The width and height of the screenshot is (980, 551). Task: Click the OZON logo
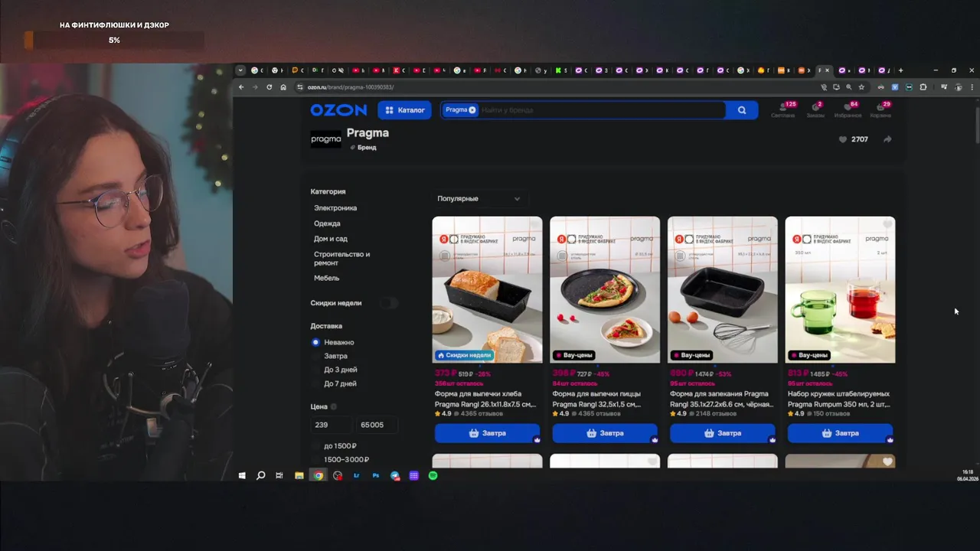(338, 110)
